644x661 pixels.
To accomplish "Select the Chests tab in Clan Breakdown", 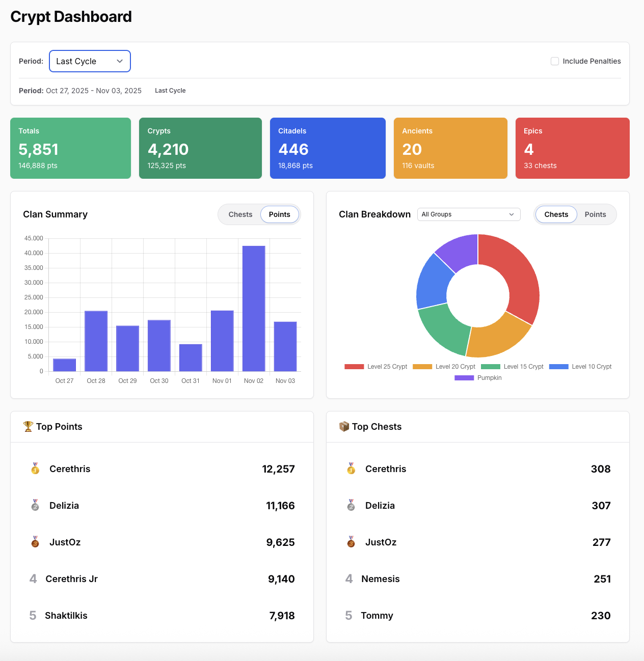I will click(x=556, y=214).
